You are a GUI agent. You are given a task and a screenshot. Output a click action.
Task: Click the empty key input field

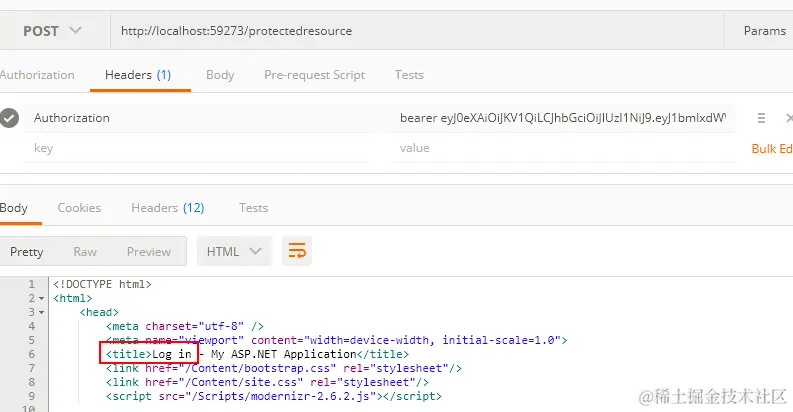point(197,148)
